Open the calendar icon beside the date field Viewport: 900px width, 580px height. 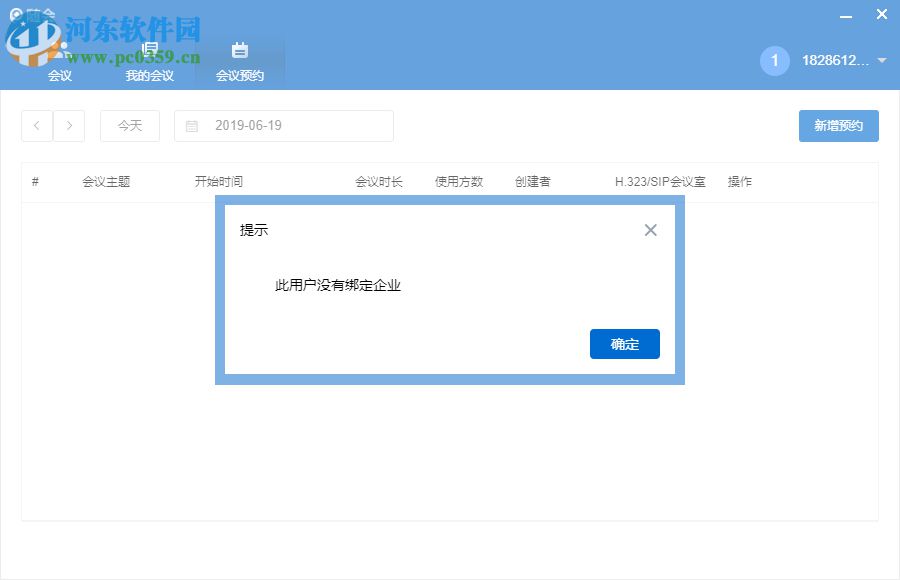[x=193, y=125]
